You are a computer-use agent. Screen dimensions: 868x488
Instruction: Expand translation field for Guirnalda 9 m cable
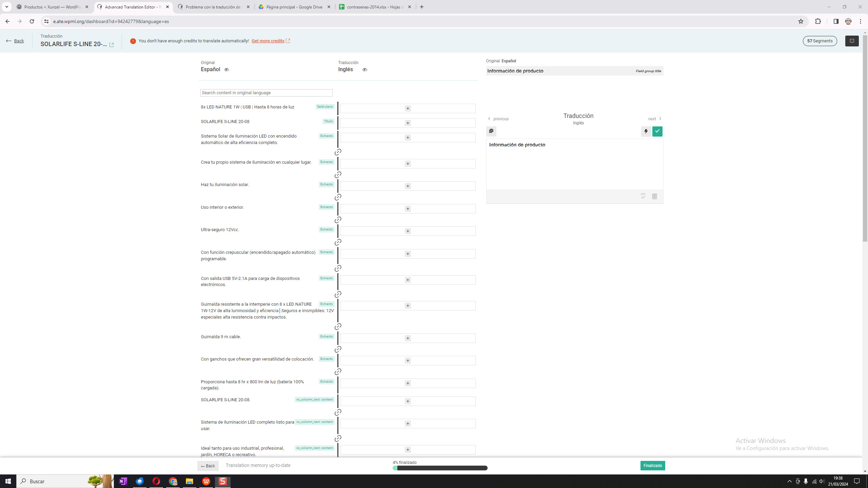coord(408,338)
